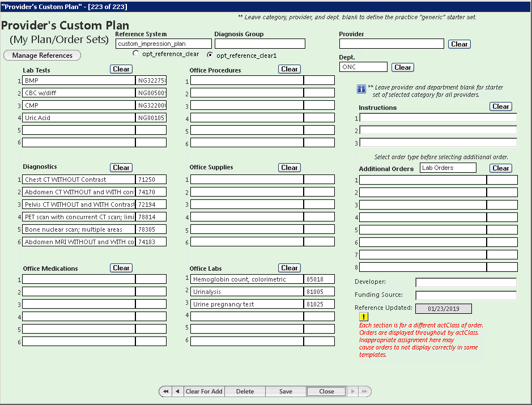
Task: Go to previous record arrow
Action: pyautogui.click(x=177, y=391)
